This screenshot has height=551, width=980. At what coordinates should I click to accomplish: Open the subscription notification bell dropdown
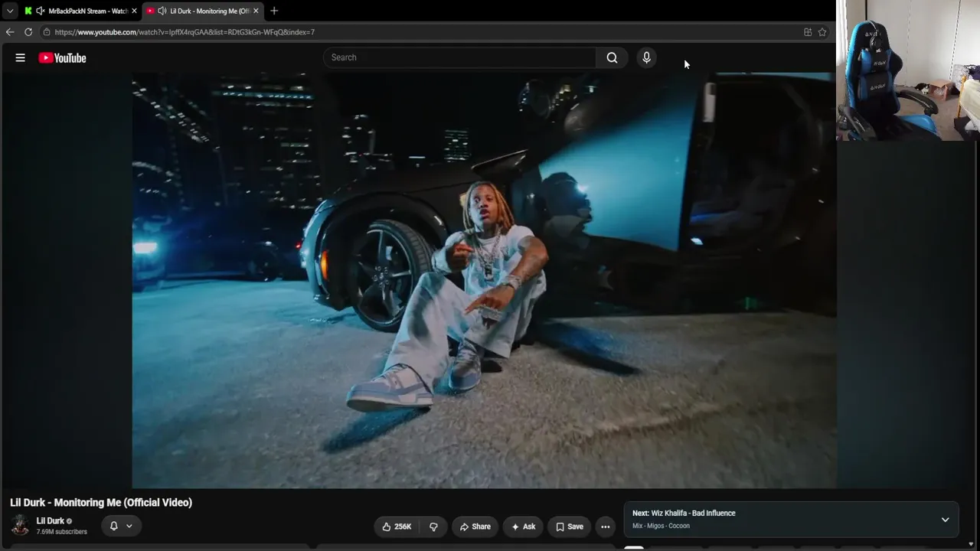[x=121, y=526]
